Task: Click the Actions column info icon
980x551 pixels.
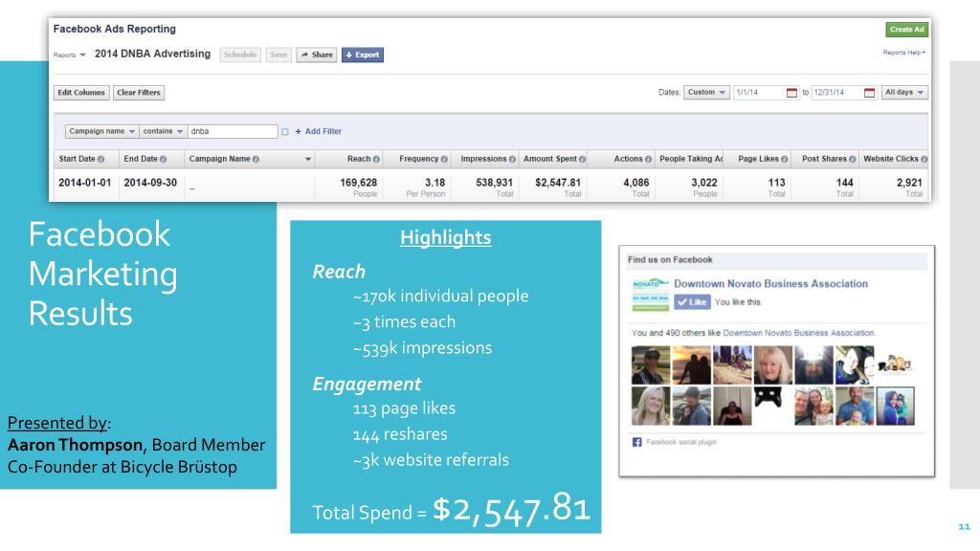Action: 648,160
